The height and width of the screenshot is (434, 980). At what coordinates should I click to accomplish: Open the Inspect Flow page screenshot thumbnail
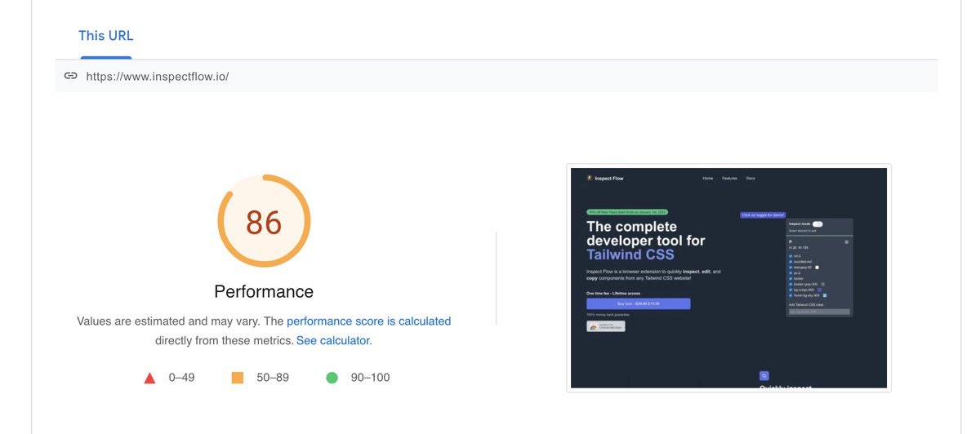(728, 278)
